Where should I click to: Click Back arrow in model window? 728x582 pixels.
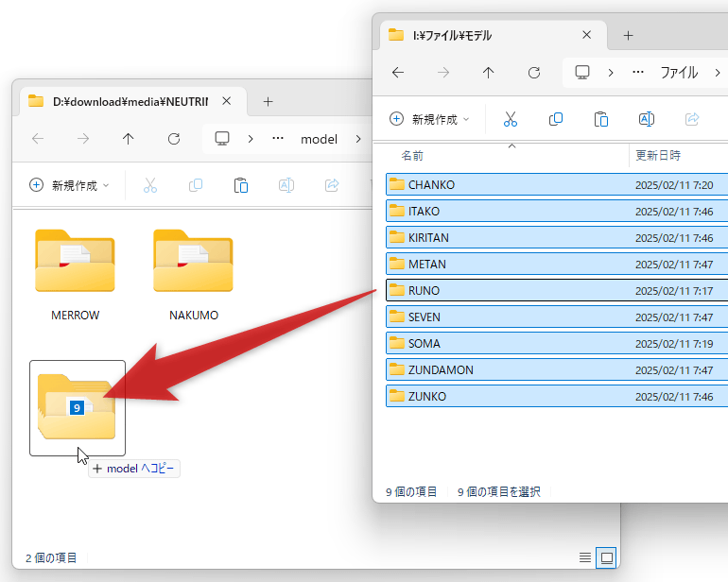(38, 139)
